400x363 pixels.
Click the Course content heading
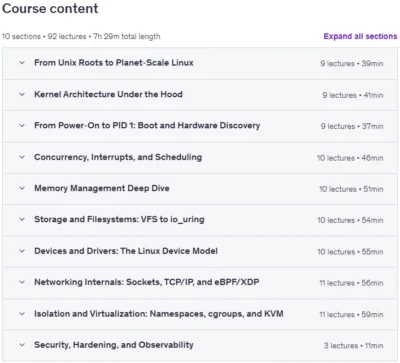(50, 9)
